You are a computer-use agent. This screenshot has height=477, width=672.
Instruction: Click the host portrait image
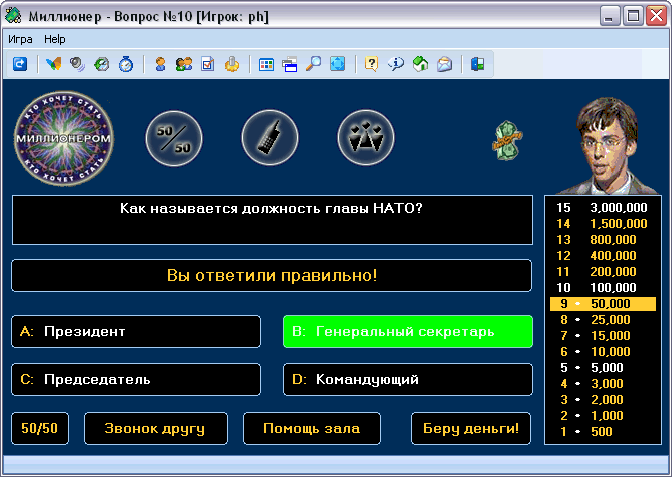[611, 143]
